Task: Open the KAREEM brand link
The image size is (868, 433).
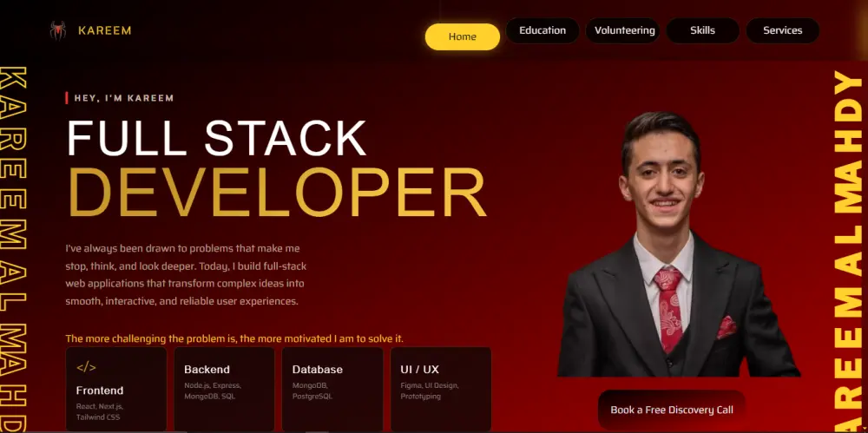Action: point(105,30)
